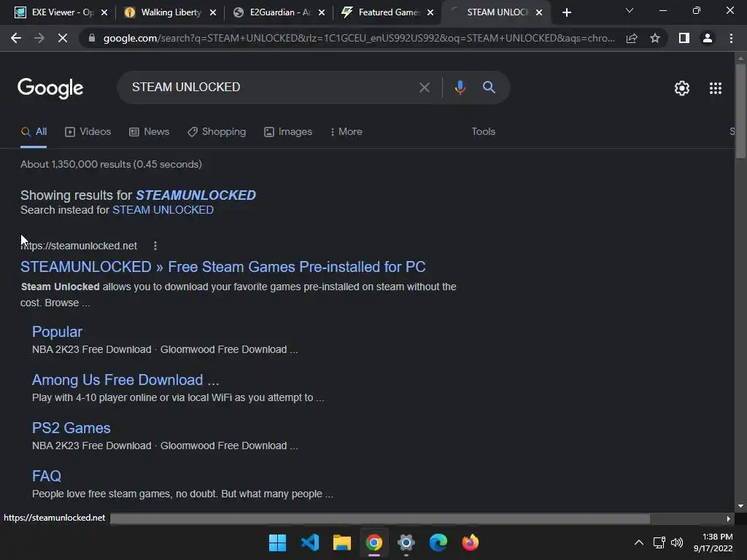Close the E2Guardian tab

pyautogui.click(x=322, y=12)
